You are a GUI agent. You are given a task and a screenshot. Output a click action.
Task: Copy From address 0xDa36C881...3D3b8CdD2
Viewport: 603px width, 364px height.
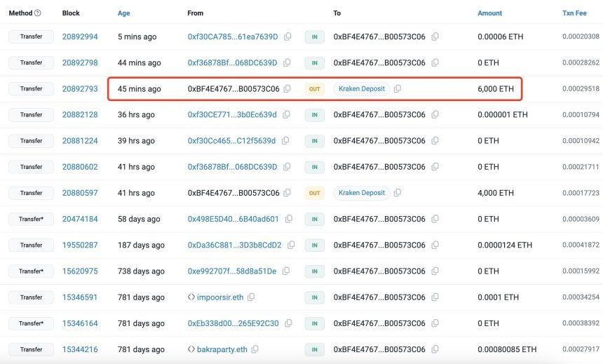[x=291, y=245]
